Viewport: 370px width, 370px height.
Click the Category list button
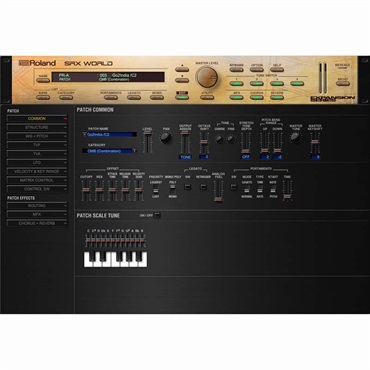[x=66, y=97]
